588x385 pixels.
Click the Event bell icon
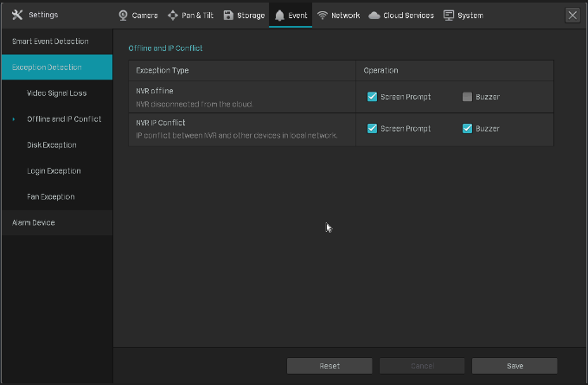[x=279, y=16]
